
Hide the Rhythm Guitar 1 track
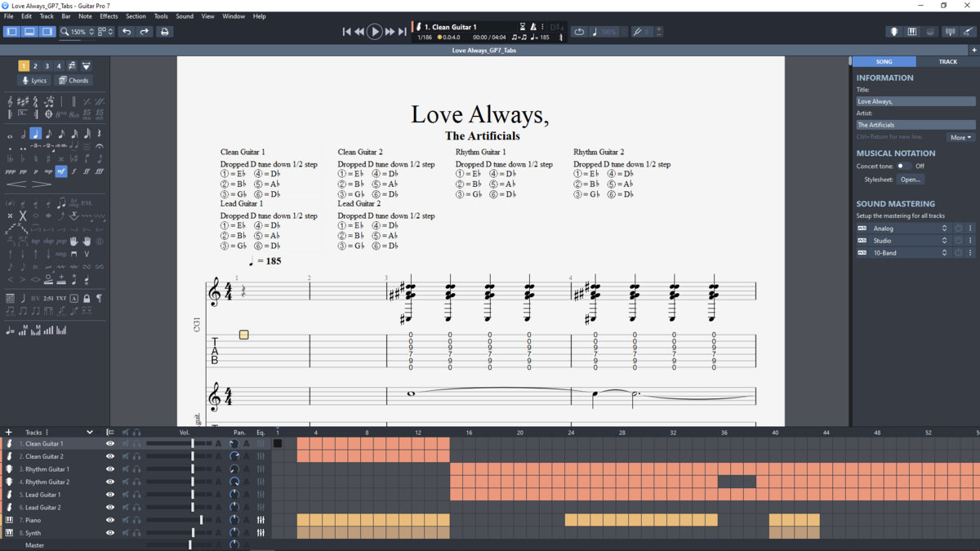pyautogui.click(x=110, y=469)
